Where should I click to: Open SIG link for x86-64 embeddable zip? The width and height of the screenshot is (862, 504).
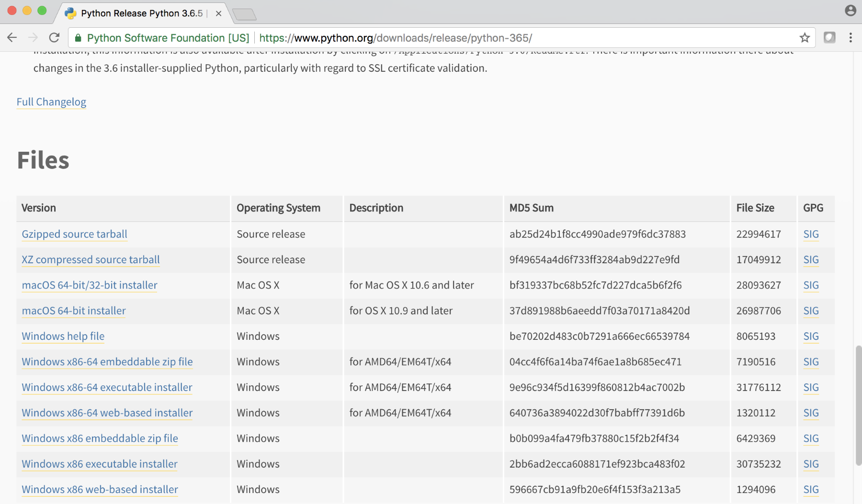[x=811, y=362]
